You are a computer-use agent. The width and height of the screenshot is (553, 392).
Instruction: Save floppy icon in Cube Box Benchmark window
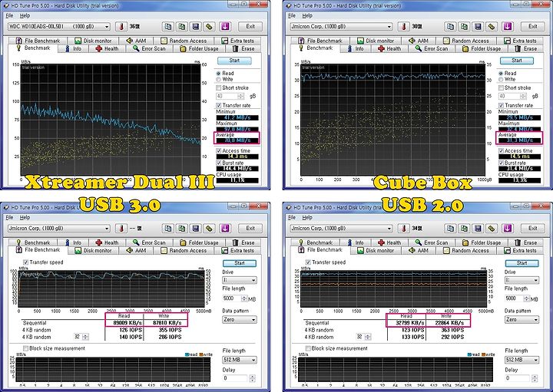coord(478,27)
